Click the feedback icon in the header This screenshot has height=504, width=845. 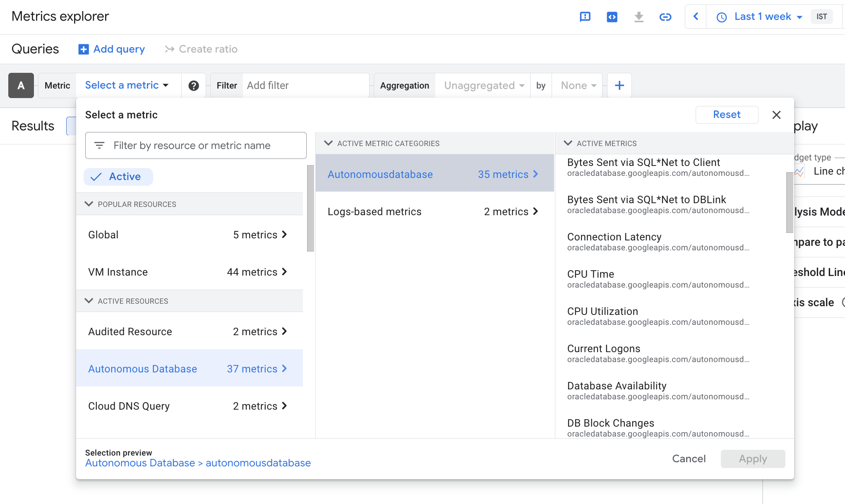tap(585, 17)
